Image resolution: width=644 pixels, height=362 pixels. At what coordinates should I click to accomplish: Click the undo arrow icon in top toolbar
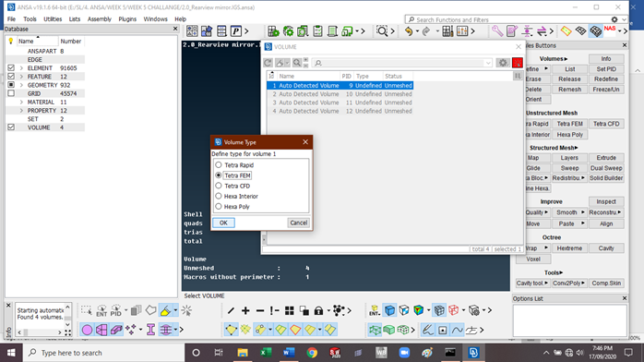[x=408, y=31]
